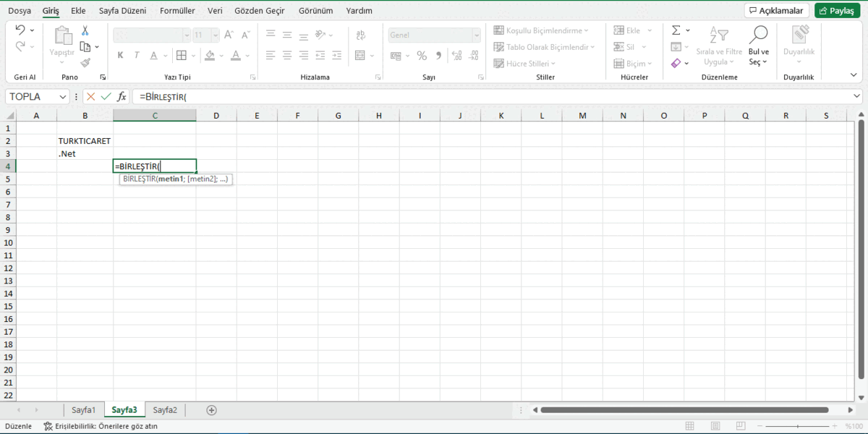Click the percent style icon

(422, 55)
